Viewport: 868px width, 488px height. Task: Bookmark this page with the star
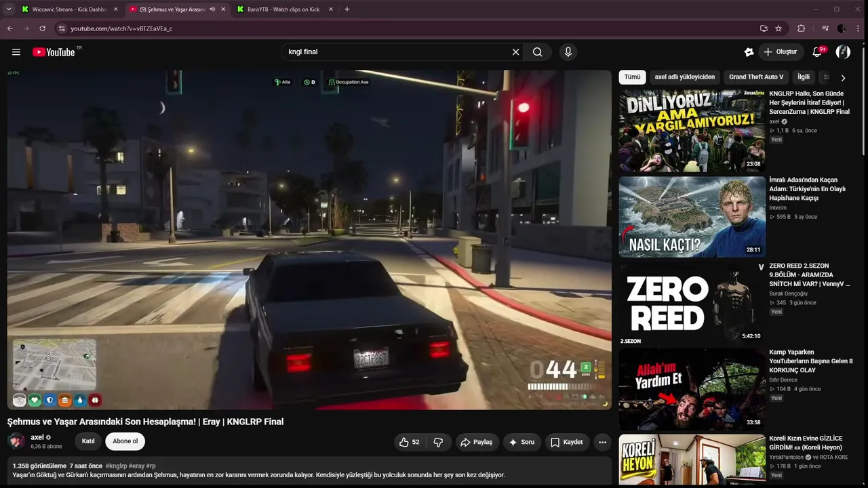[x=778, y=28]
